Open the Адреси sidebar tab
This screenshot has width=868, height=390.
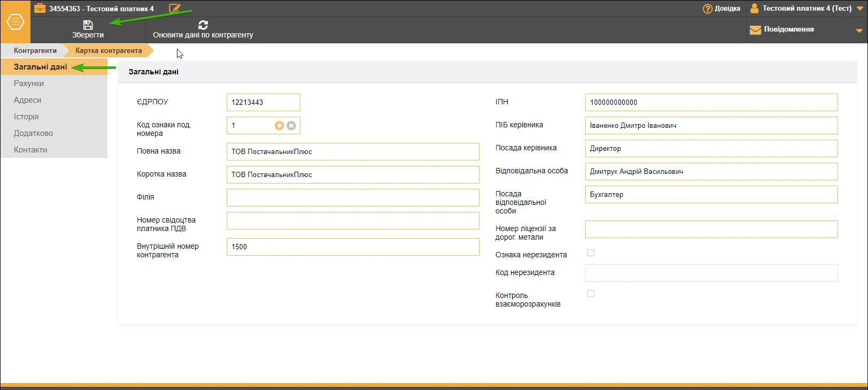coord(53,100)
